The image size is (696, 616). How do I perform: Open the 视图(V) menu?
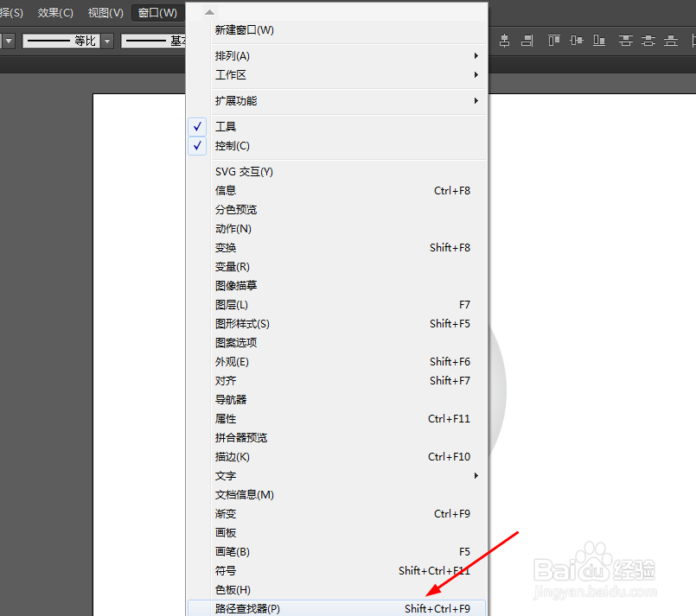pos(105,13)
